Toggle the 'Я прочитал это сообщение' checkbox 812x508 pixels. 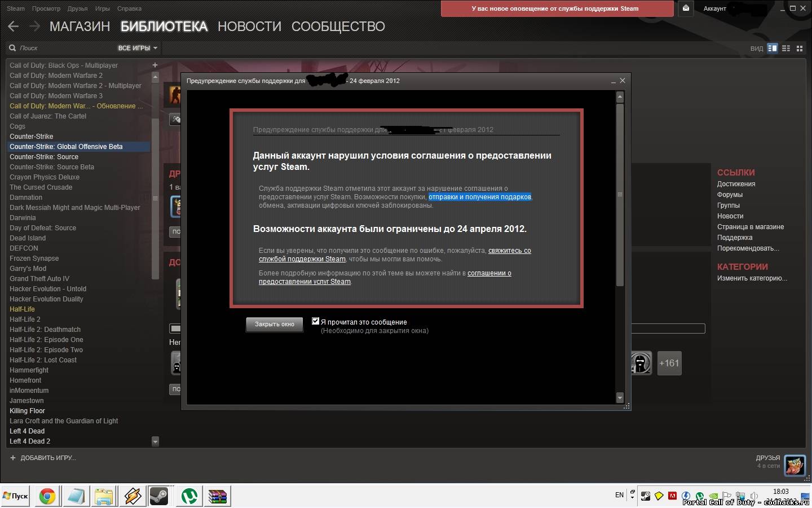click(x=316, y=321)
